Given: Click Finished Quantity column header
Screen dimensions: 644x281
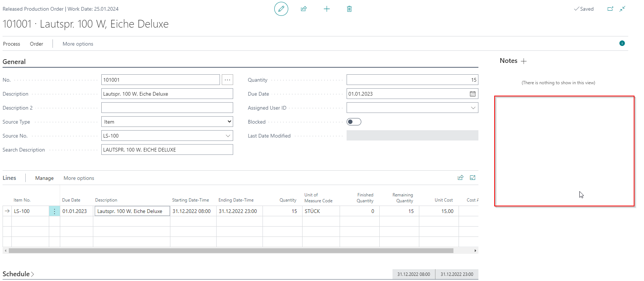Looking at the screenshot, I should 365,198.
